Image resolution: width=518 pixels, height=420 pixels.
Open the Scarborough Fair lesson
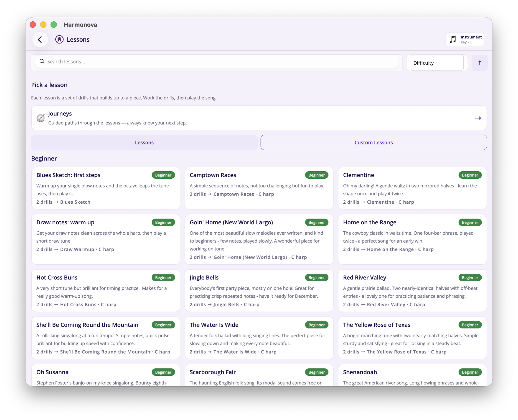click(259, 375)
